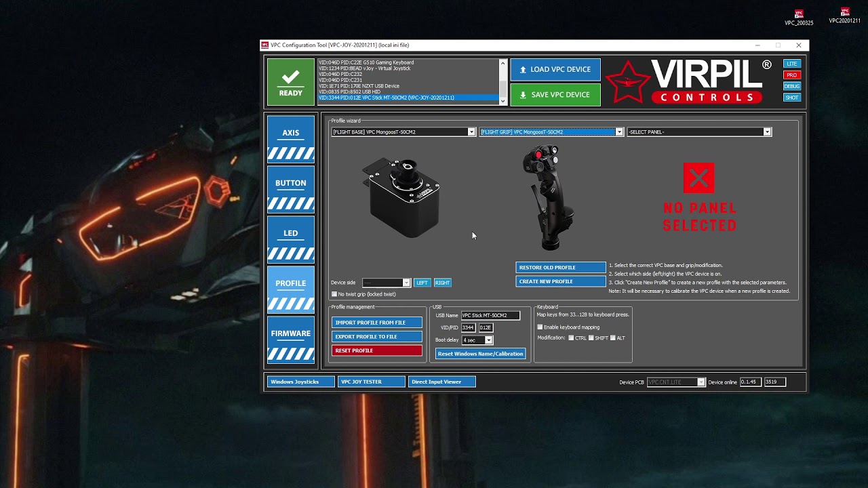Viewport: 868px width, 488px height.
Task: Click the VPC app icon in title bar
Action: coord(265,45)
